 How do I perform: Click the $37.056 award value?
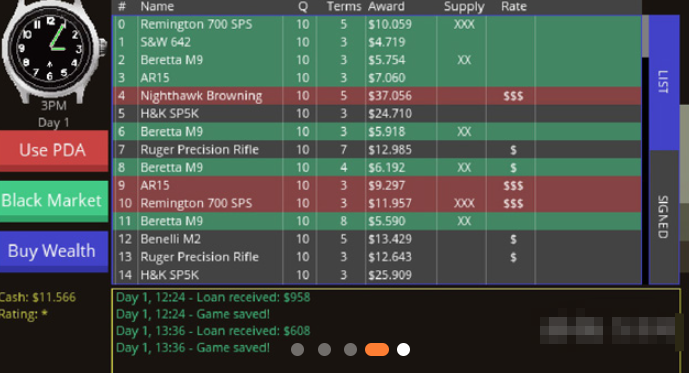[390, 96]
